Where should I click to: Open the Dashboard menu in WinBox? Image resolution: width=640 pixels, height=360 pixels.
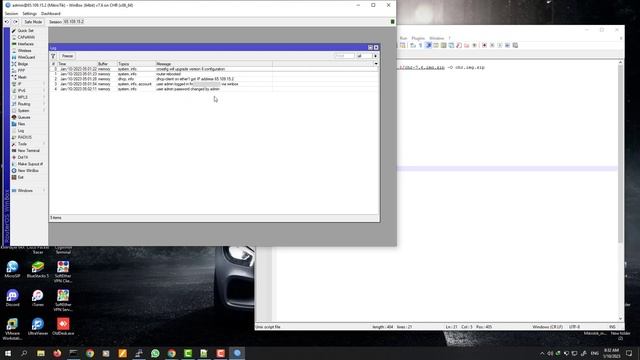coord(51,13)
